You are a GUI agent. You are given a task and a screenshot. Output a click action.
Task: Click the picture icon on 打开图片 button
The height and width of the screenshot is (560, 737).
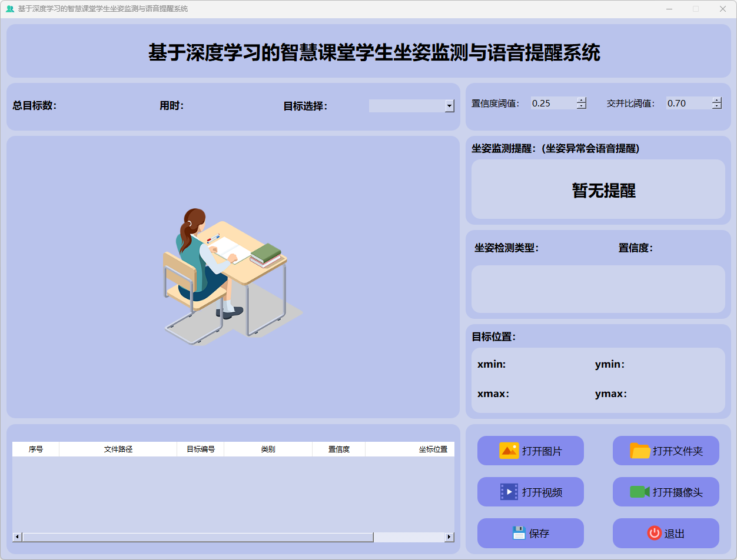tap(509, 451)
